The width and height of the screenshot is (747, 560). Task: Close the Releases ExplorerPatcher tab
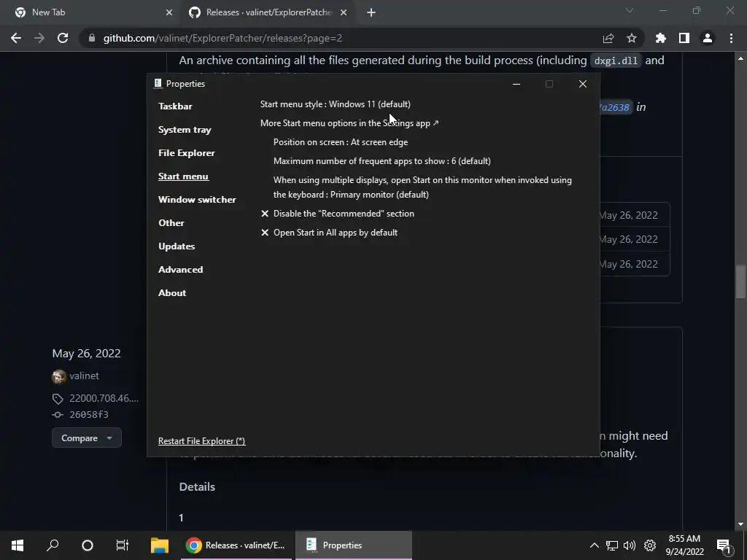[344, 12]
